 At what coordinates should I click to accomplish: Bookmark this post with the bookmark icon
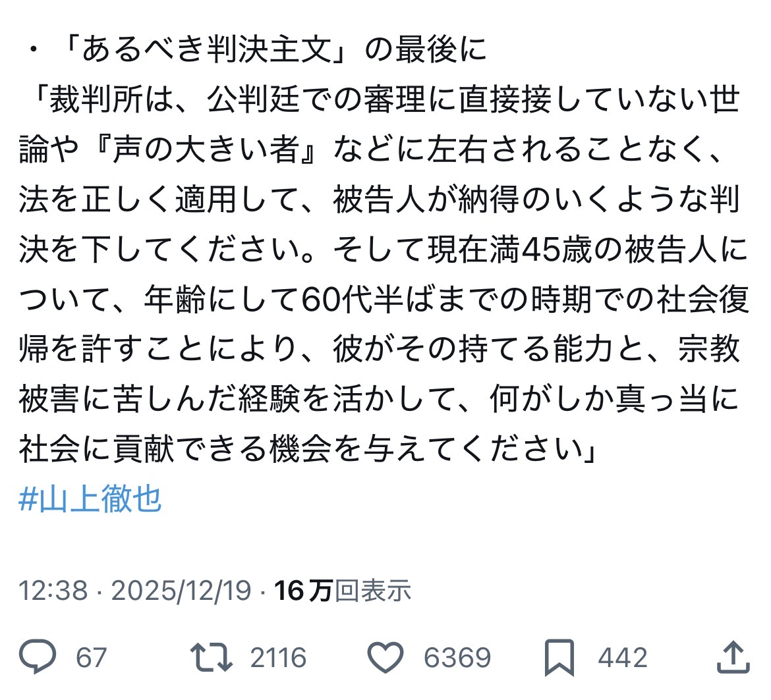tap(559, 658)
